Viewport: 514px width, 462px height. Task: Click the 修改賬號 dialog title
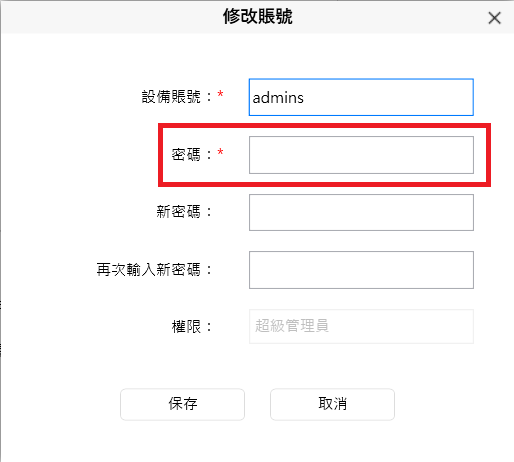pyautogui.click(x=257, y=16)
